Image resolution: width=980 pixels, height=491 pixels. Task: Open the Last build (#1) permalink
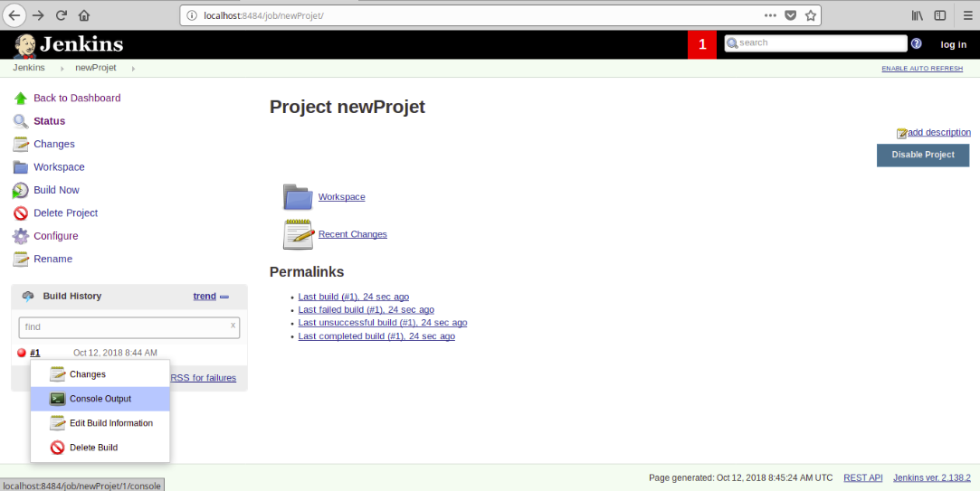pos(353,297)
